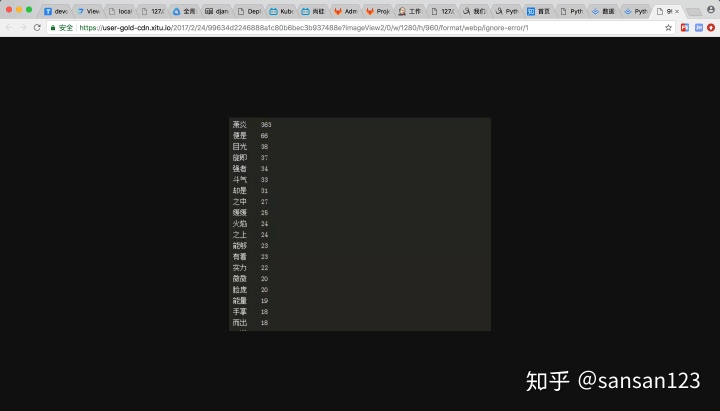Click the word '斗气' in the list
The image size is (720, 411).
(x=240, y=180)
